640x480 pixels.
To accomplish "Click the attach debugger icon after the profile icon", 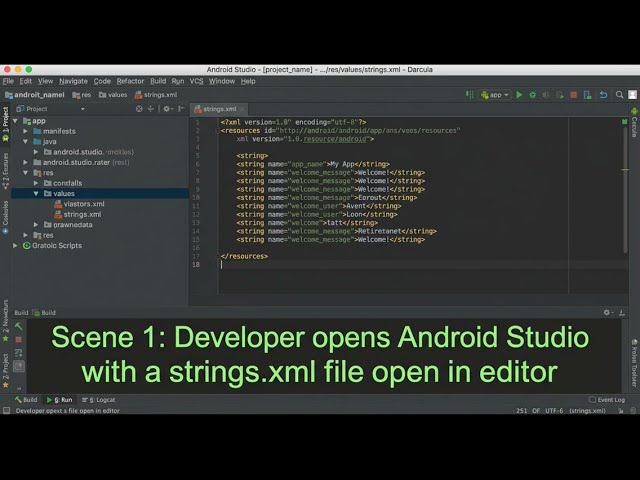I will click(560, 95).
